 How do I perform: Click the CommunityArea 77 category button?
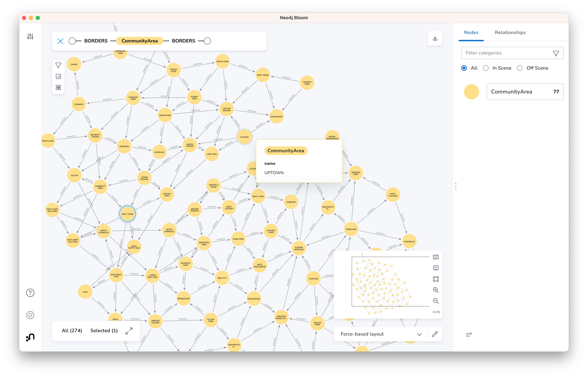(x=525, y=92)
